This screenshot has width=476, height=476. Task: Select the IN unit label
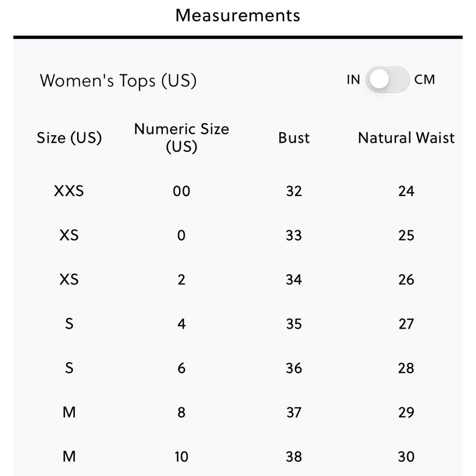[x=353, y=79]
